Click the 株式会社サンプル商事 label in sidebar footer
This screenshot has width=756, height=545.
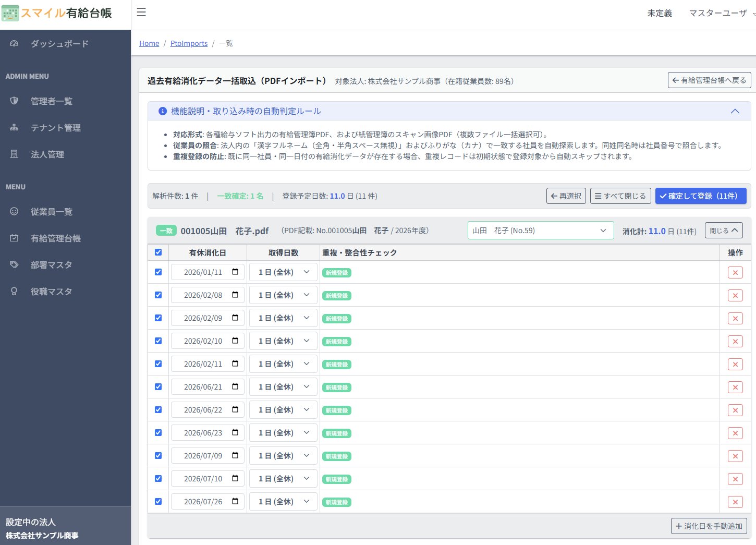[x=42, y=536]
